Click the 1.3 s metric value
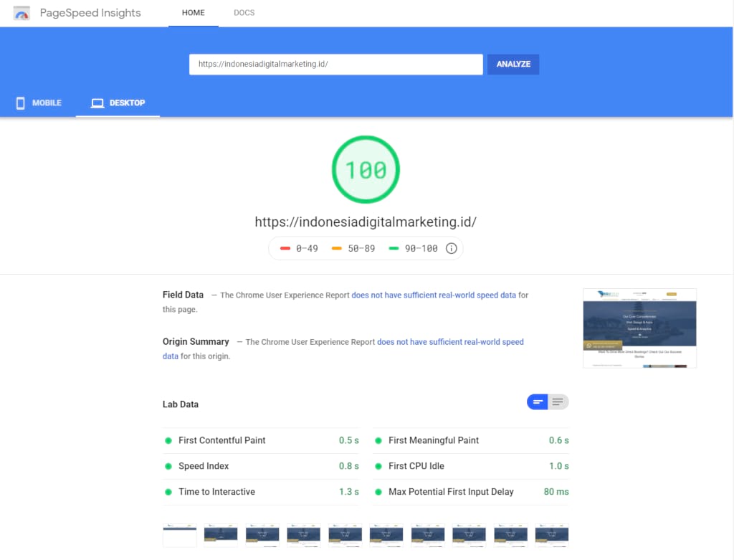This screenshot has width=734, height=560. (349, 492)
